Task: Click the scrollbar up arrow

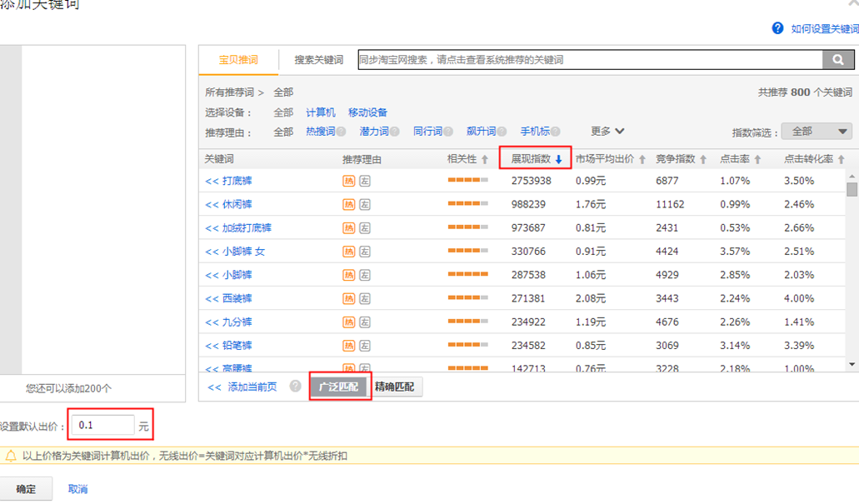Action: 852,176
